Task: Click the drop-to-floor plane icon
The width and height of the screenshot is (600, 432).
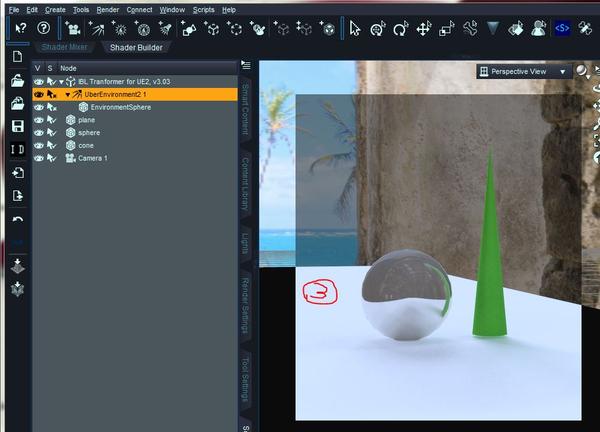Action: point(18,266)
